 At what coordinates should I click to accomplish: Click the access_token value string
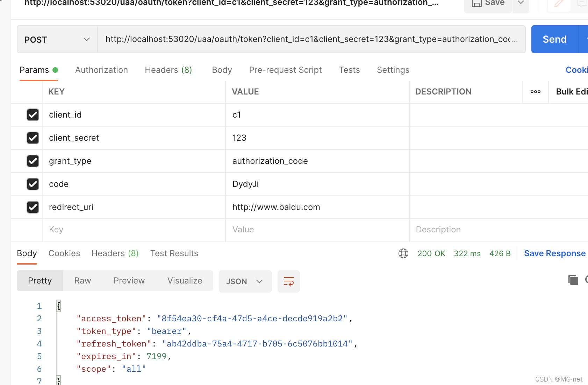click(x=252, y=318)
